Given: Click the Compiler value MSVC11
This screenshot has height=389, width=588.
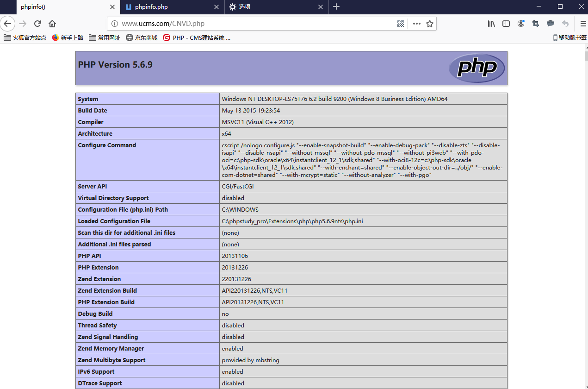Looking at the screenshot, I should point(258,122).
